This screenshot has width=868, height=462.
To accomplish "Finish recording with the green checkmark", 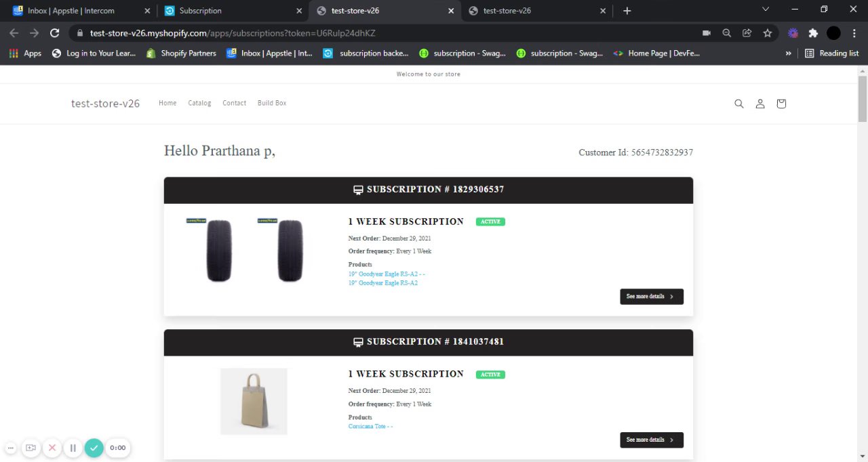I will click(x=94, y=448).
